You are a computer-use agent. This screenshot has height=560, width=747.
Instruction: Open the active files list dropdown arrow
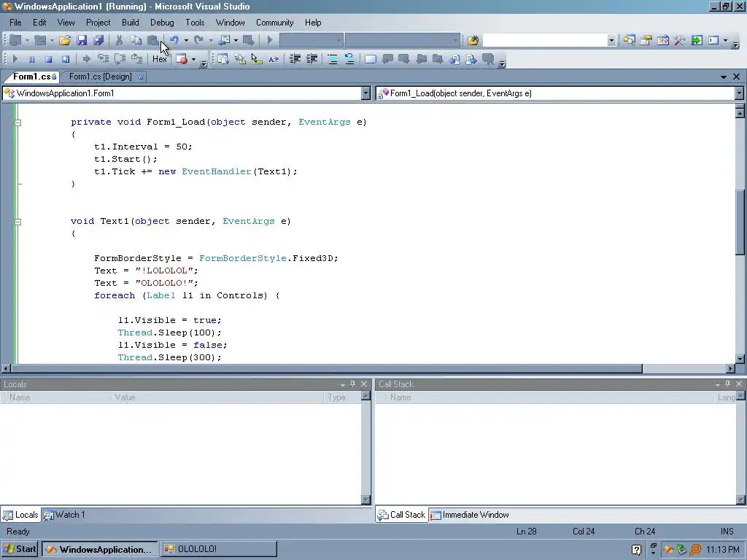[724, 77]
